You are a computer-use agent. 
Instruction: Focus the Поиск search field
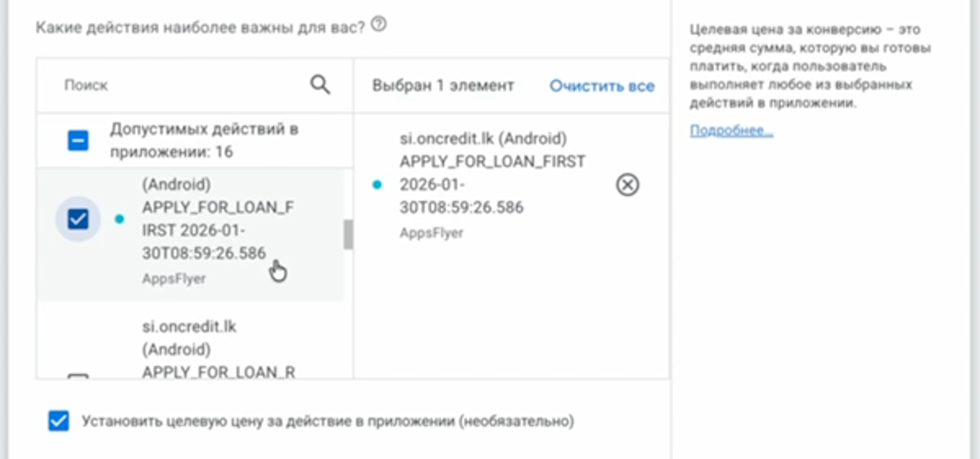(180, 85)
